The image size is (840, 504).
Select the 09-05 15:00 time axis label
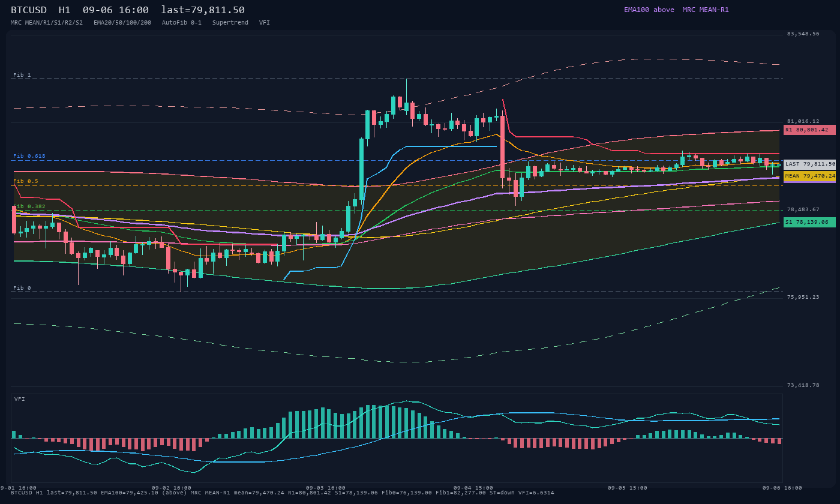[x=628, y=488]
